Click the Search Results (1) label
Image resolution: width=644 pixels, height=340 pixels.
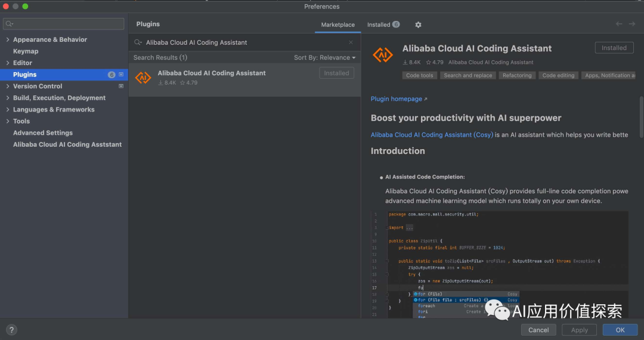[x=160, y=57]
